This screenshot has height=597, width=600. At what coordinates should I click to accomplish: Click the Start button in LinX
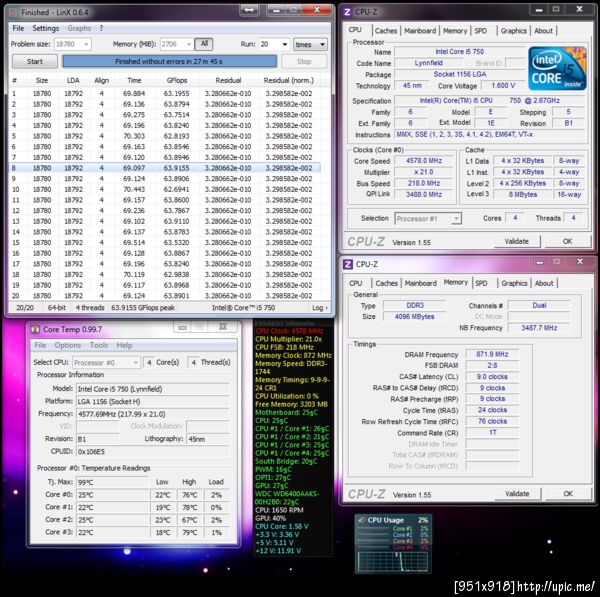(35, 62)
